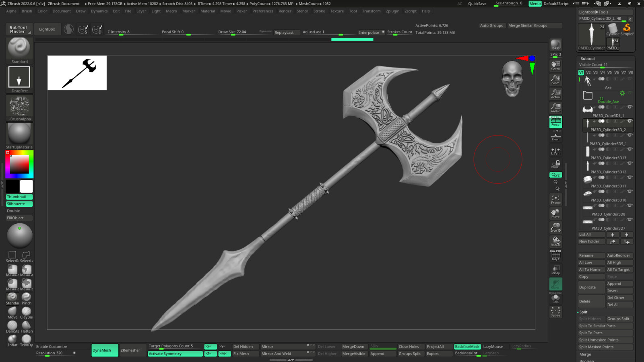Click QuickSave in the title bar
This screenshot has width=644, height=362.
[477, 4]
